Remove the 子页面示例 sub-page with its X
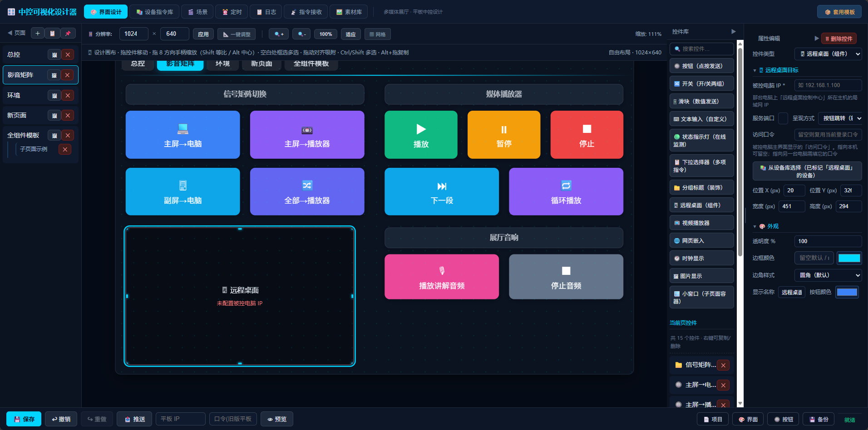Screen dimensions: 868x430 [x=65, y=149]
